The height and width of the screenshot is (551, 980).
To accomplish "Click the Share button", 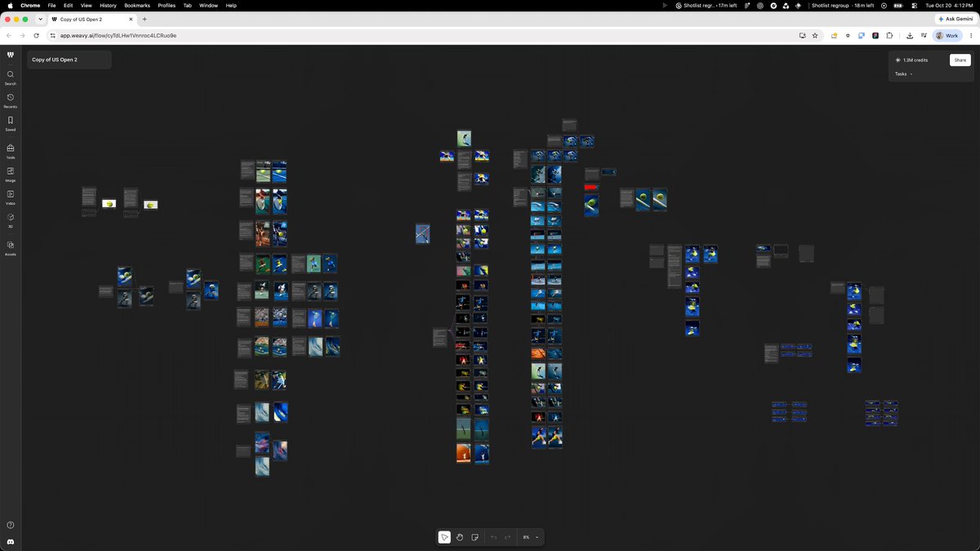I will click(x=960, y=60).
